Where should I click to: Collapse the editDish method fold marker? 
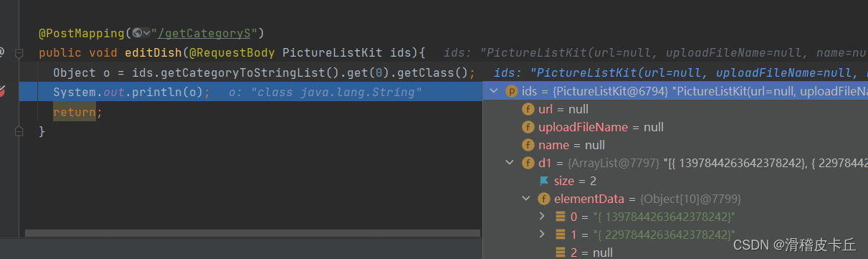(19, 52)
